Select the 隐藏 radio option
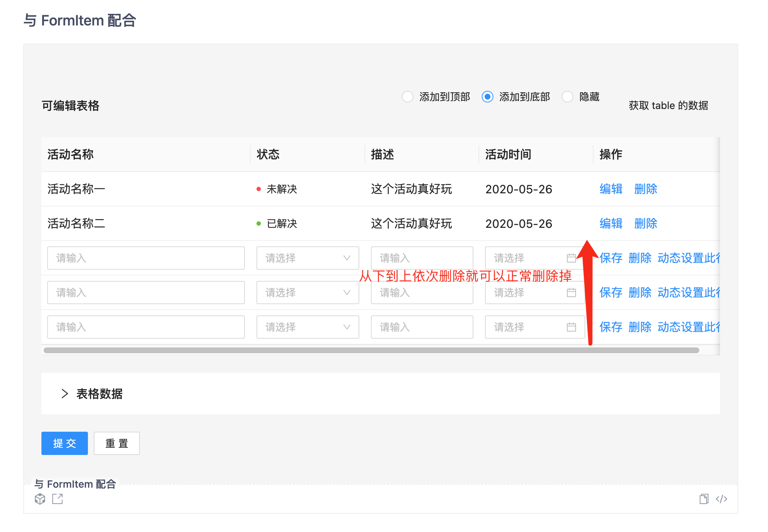The width and height of the screenshot is (768, 532). pyautogui.click(x=567, y=97)
